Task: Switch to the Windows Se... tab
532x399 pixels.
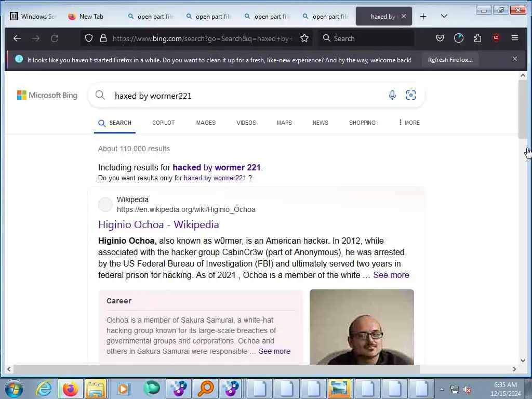Action: 33,16
